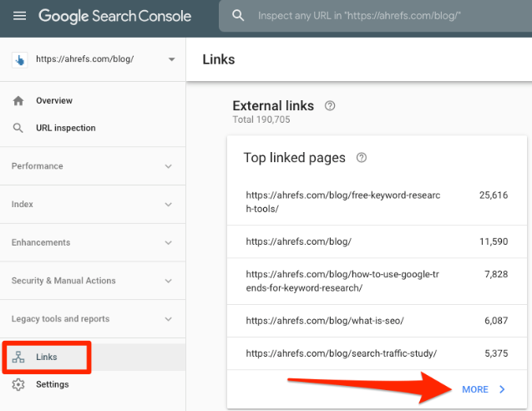Open Legacy tools and reports label
The image size is (532, 411).
[60, 319]
